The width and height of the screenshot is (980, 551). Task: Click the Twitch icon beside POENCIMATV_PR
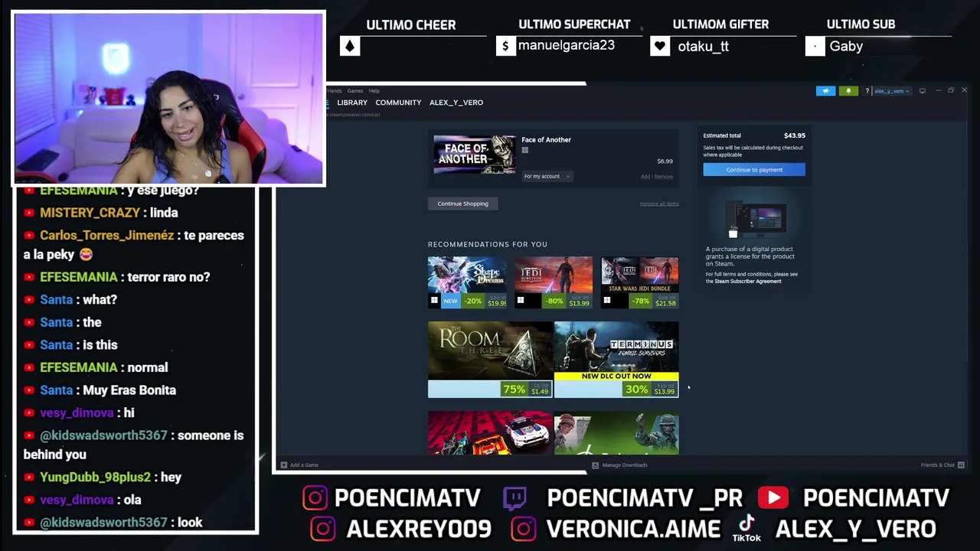pyautogui.click(x=514, y=498)
